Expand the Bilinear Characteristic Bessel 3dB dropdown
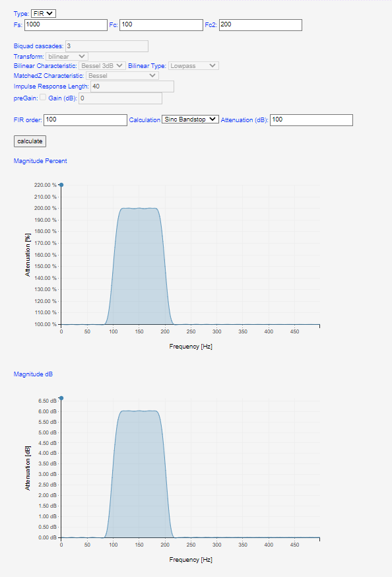The width and height of the screenshot is (392, 577). [x=102, y=66]
